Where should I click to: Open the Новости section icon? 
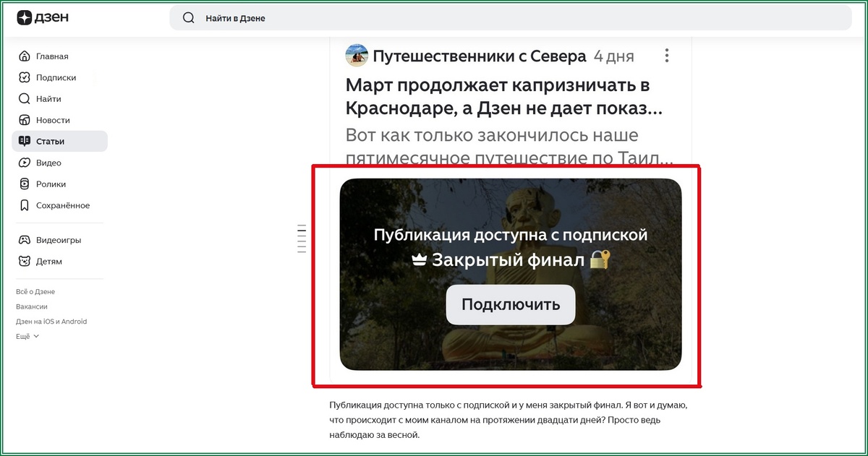click(x=24, y=120)
